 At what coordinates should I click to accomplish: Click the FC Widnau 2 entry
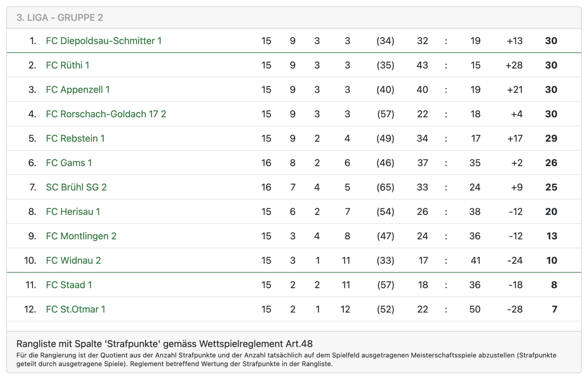coord(73,260)
